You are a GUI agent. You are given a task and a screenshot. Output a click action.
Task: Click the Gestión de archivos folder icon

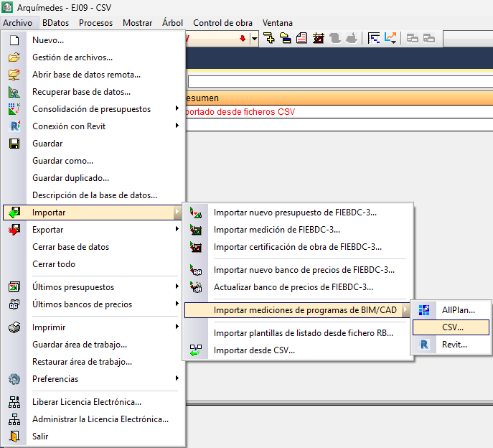pyautogui.click(x=14, y=57)
